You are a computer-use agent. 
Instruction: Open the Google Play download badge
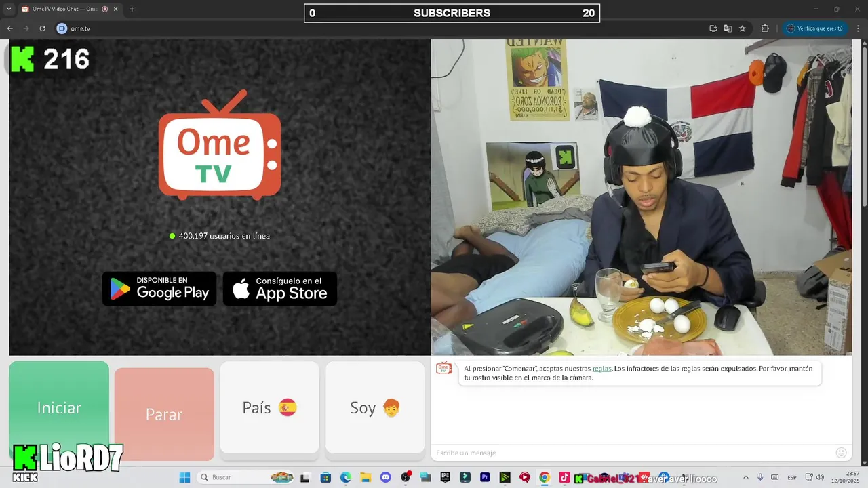[159, 289]
